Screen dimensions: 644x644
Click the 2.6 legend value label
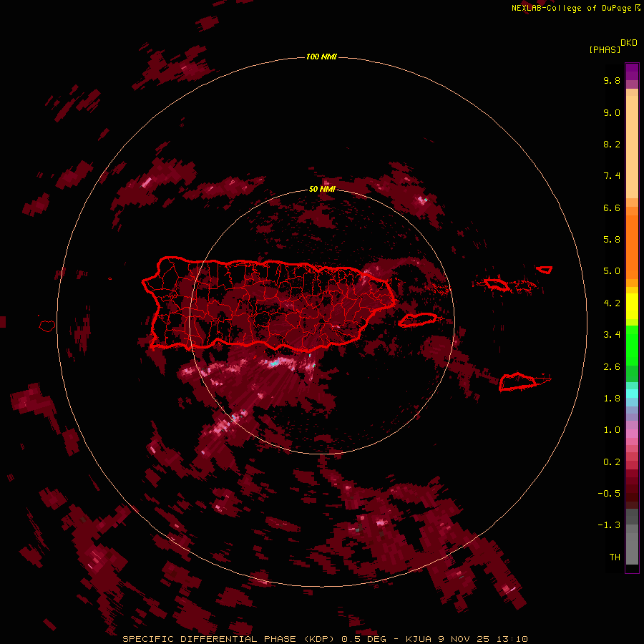pyautogui.click(x=612, y=367)
